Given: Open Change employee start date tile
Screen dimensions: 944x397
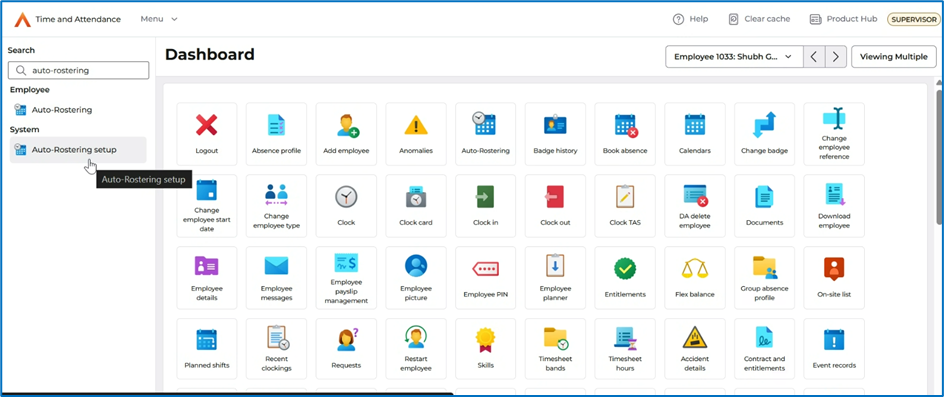Looking at the screenshot, I should click(x=206, y=206).
